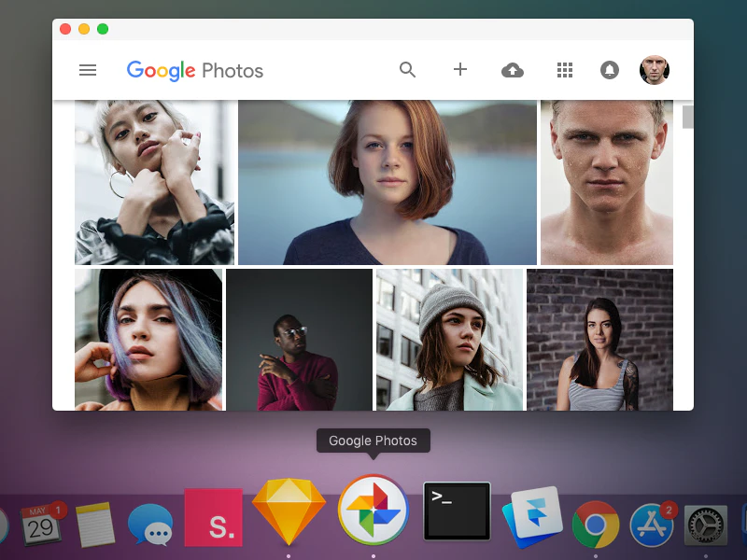Open your profile account avatar
Image resolution: width=747 pixels, height=560 pixels.
(x=655, y=70)
